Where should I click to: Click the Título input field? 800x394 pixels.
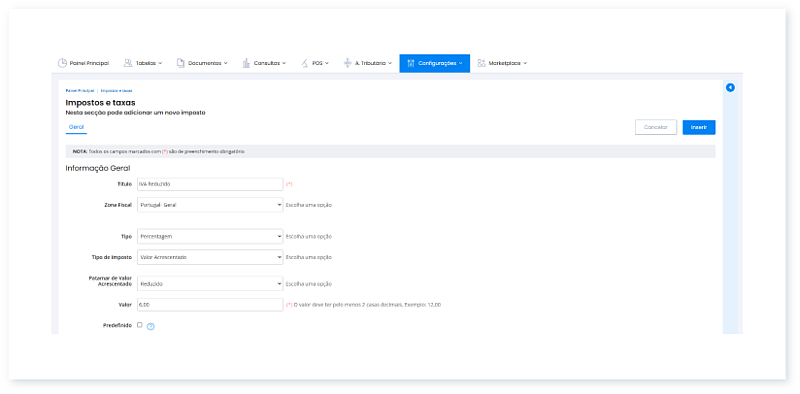coord(210,184)
